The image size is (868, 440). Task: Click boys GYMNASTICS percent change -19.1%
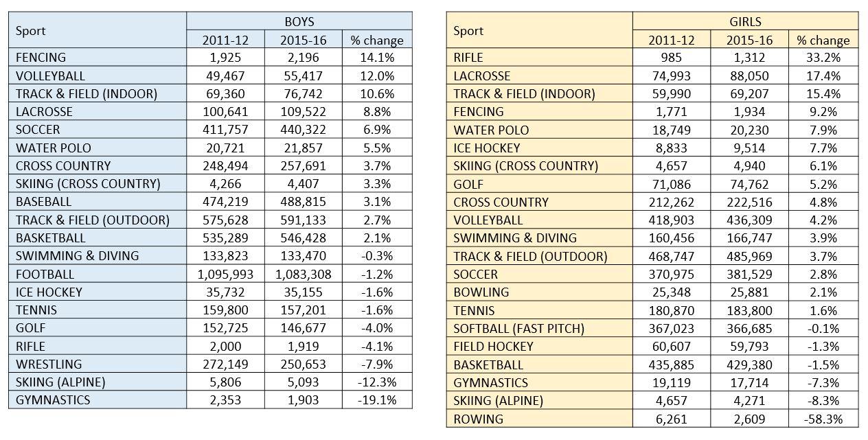(376, 400)
